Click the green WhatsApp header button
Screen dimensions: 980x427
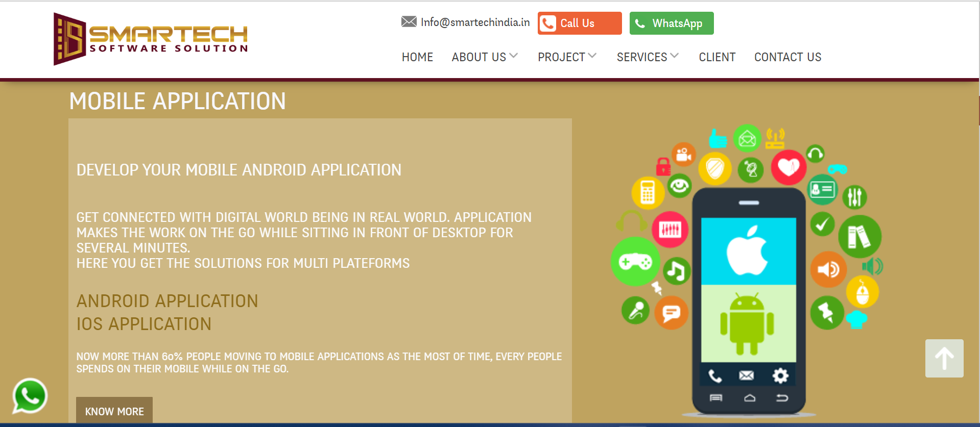coord(672,23)
